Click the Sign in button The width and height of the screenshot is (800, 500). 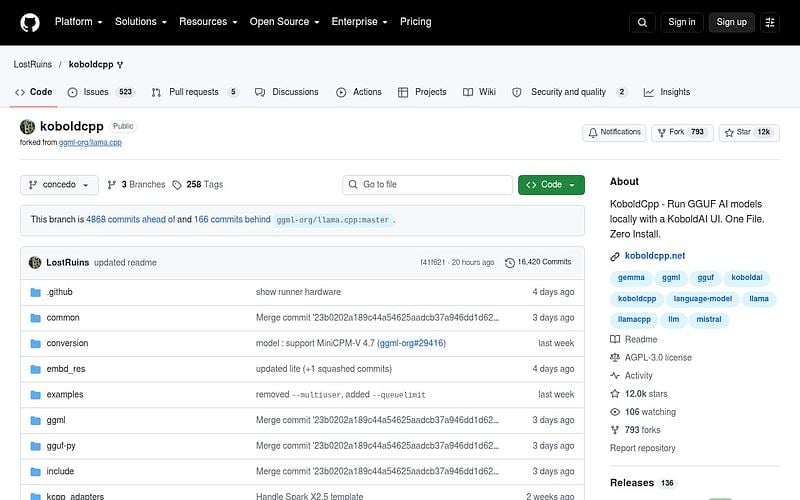pyautogui.click(x=682, y=22)
